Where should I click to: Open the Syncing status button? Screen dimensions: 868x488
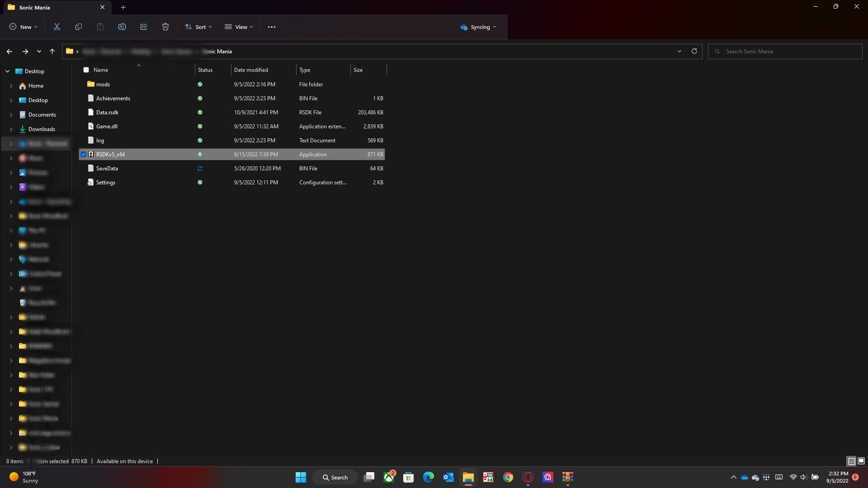tap(478, 27)
